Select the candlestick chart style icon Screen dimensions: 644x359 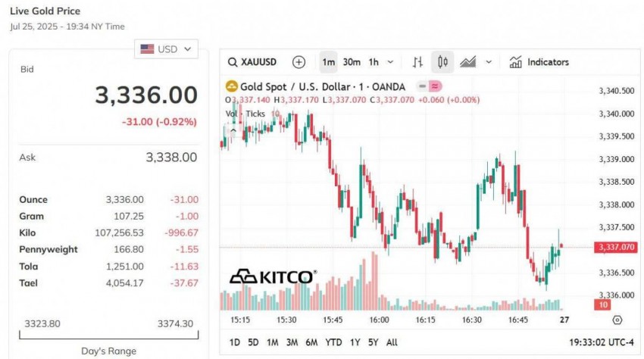coord(443,62)
